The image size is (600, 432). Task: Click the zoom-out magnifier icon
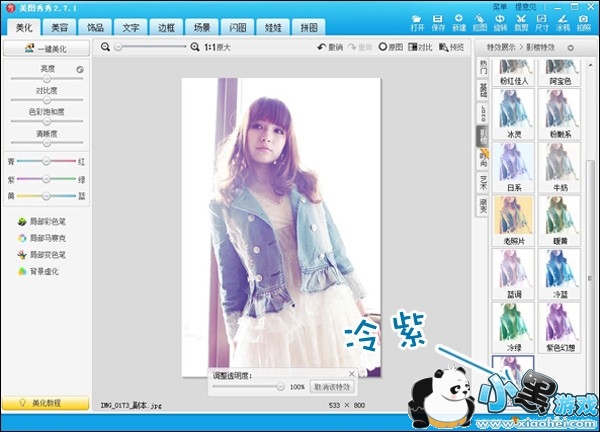pyautogui.click(x=106, y=47)
